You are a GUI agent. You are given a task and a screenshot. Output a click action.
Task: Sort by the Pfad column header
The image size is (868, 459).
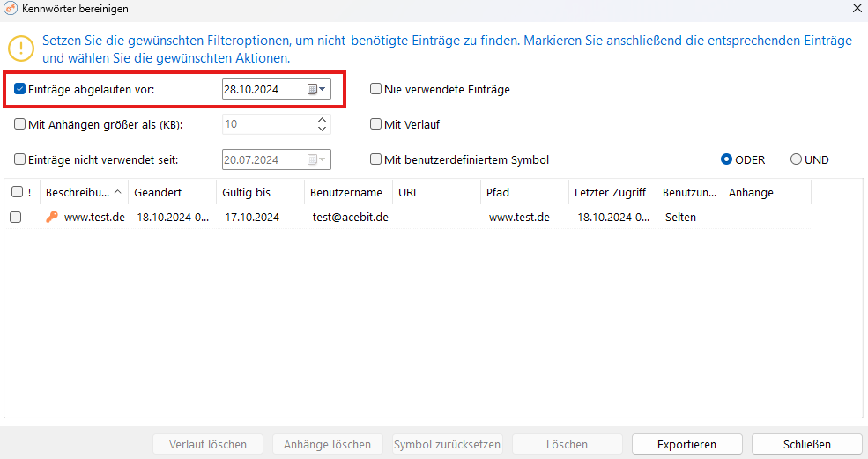[524, 192]
